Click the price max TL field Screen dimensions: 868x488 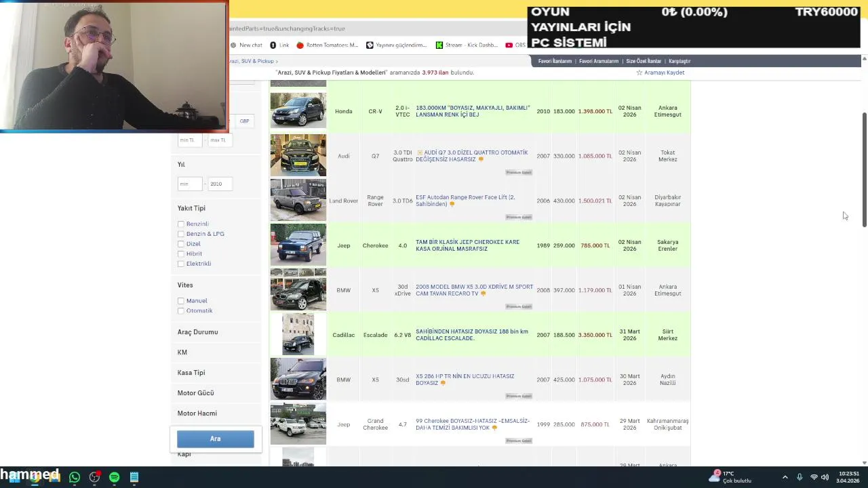[220, 140]
